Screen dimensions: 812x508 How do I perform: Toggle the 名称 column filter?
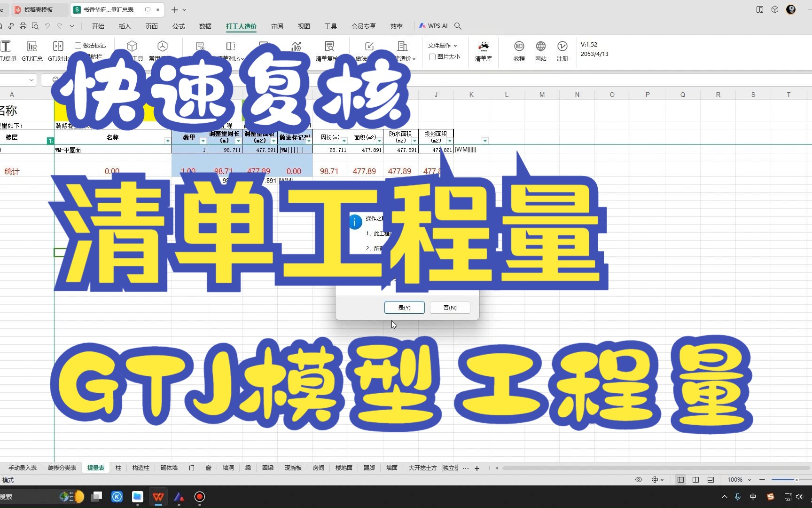pyautogui.click(x=168, y=141)
